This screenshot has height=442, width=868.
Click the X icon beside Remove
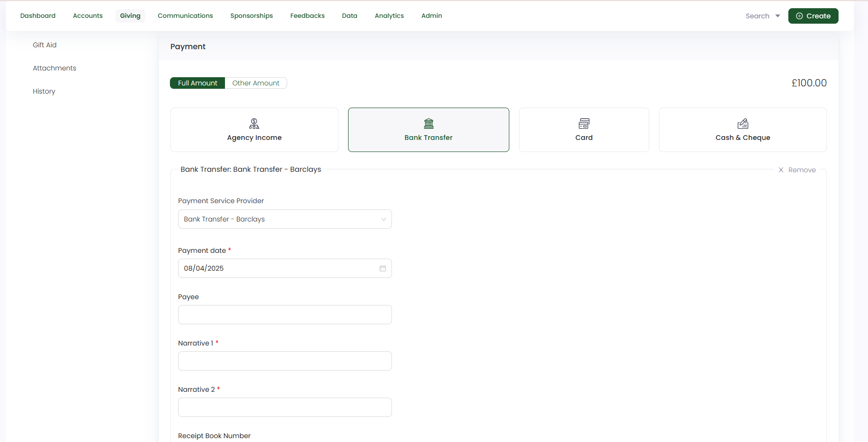[x=781, y=170]
